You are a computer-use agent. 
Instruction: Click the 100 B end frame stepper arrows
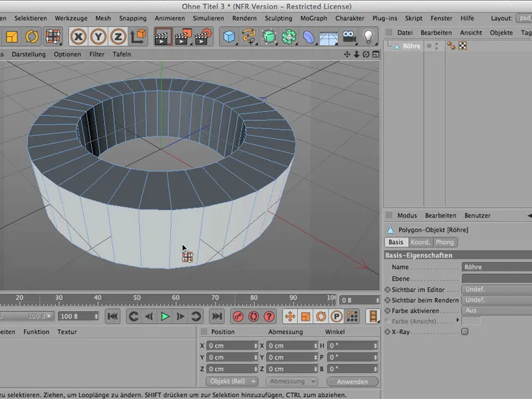pos(96,317)
